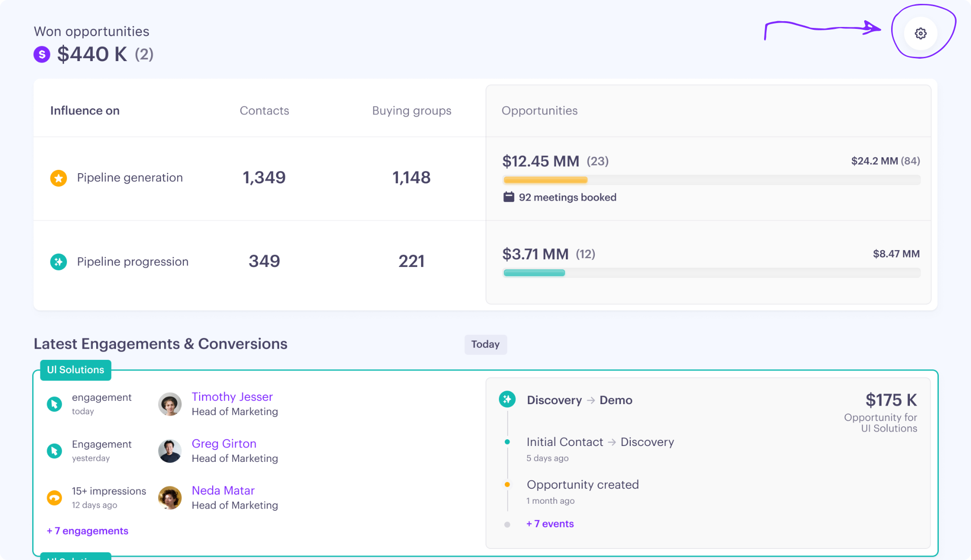The height and width of the screenshot is (560, 971).
Task: Click the Discovery to Demo stage icon
Action: click(x=507, y=400)
